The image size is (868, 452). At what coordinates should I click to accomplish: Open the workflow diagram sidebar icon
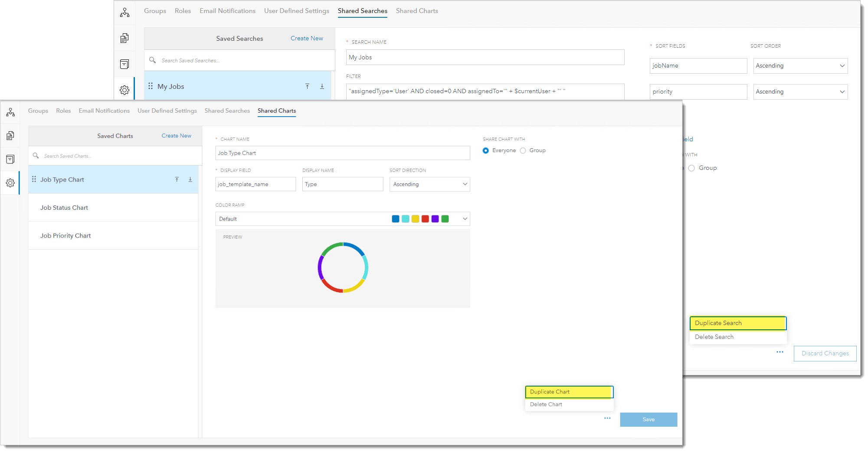pos(10,112)
